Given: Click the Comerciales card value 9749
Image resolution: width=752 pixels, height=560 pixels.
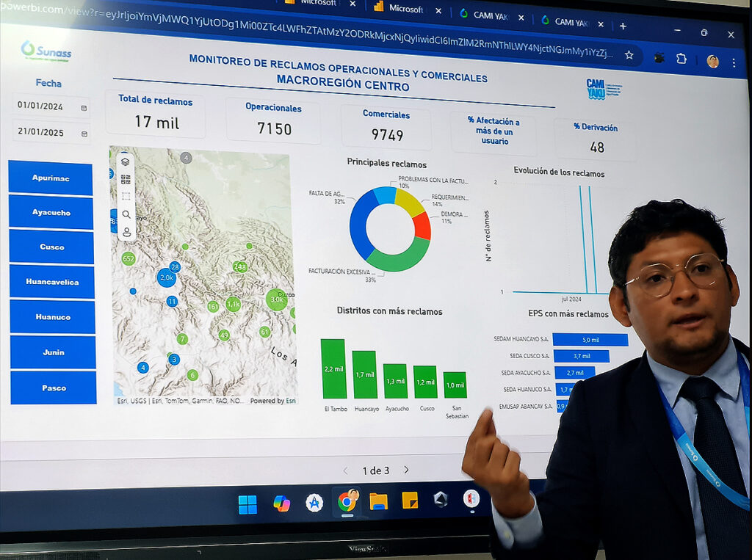Looking at the screenshot, I should tap(387, 135).
